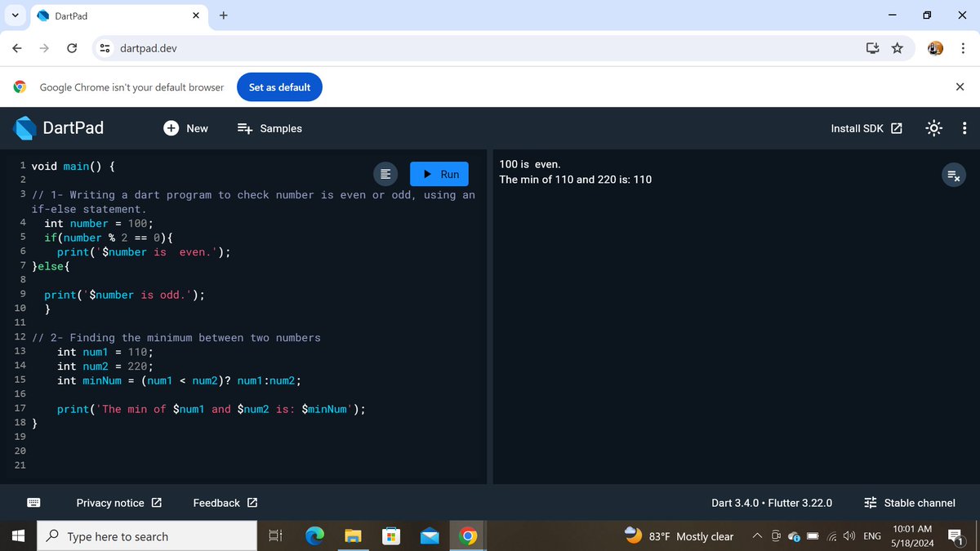Image resolution: width=980 pixels, height=551 pixels.
Task: Go back in browser
Action: (x=17, y=48)
